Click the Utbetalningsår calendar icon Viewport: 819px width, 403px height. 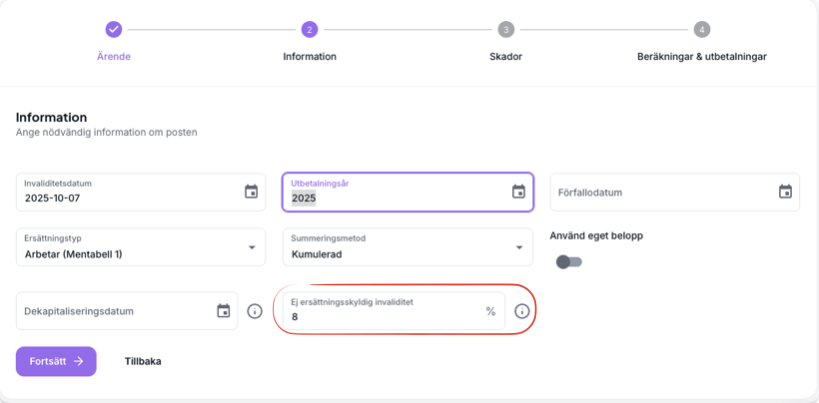click(518, 191)
